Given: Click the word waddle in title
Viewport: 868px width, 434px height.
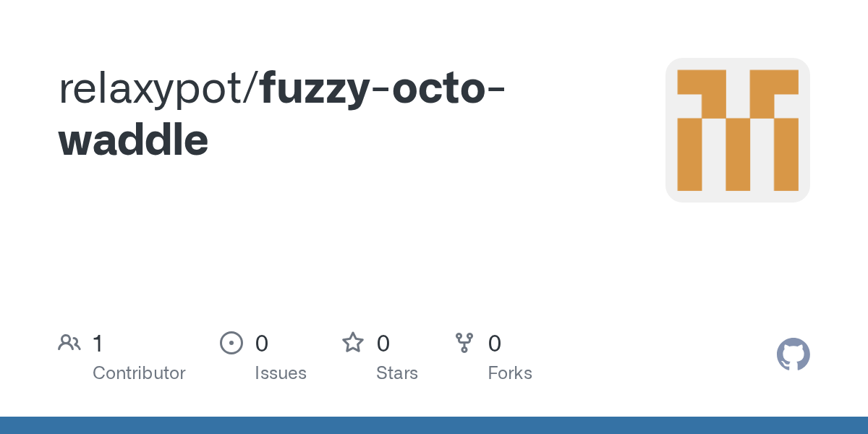Looking at the screenshot, I should click(x=134, y=140).
